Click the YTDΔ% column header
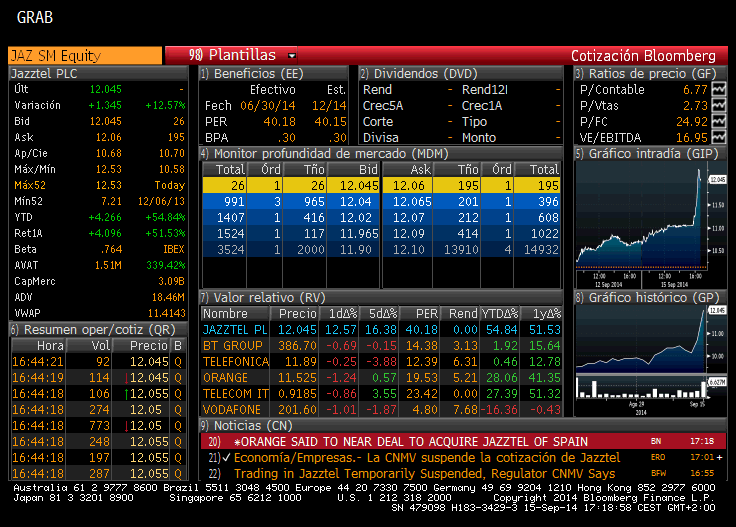This screenshot has width=736, height=527. click(500, 313)
